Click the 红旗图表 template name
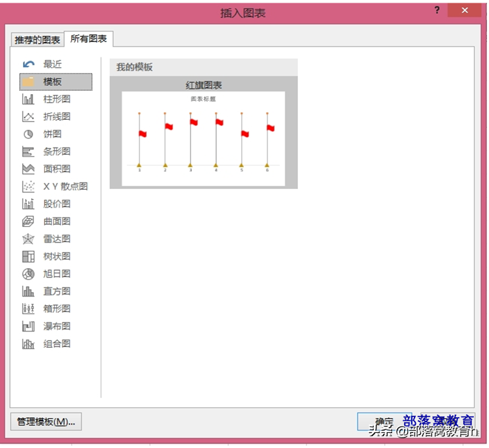489x448 pixels. pos(204,85)
